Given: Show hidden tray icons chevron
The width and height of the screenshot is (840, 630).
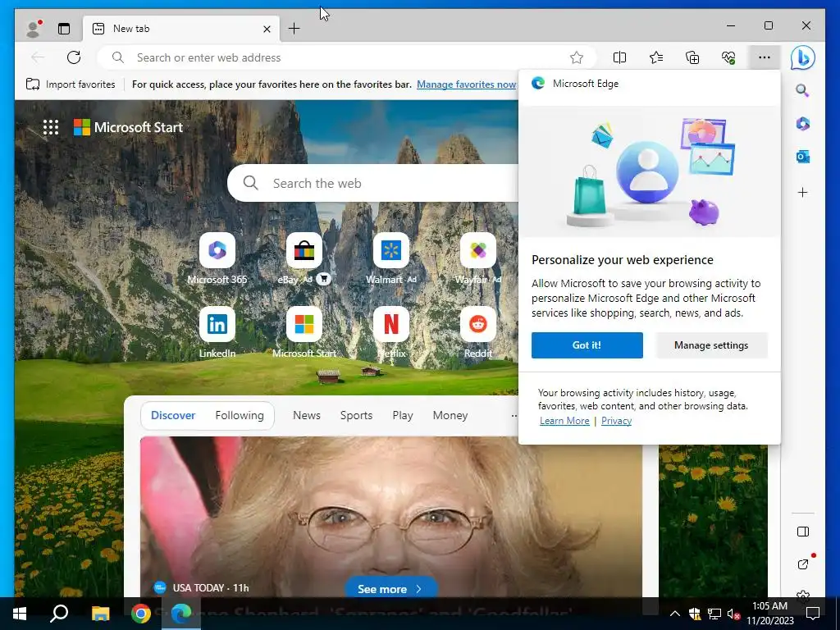Looking at the screenshot, I should [674, 614].
